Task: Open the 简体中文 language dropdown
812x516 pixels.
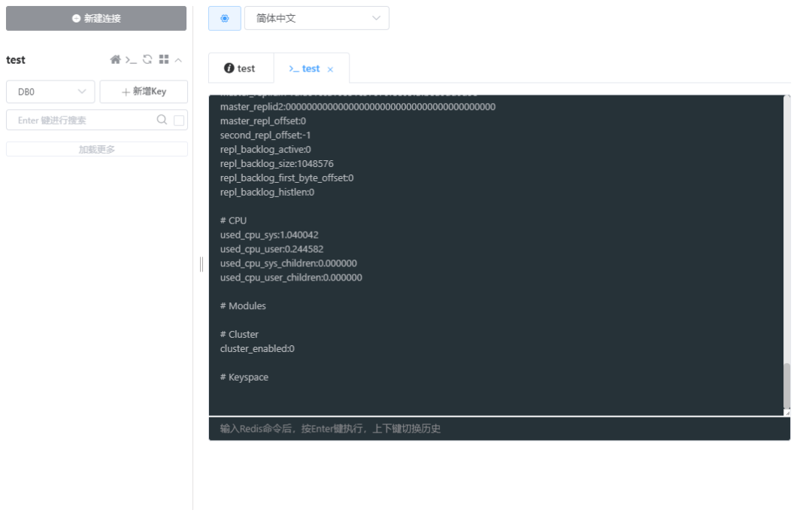Action: point(317,18)
